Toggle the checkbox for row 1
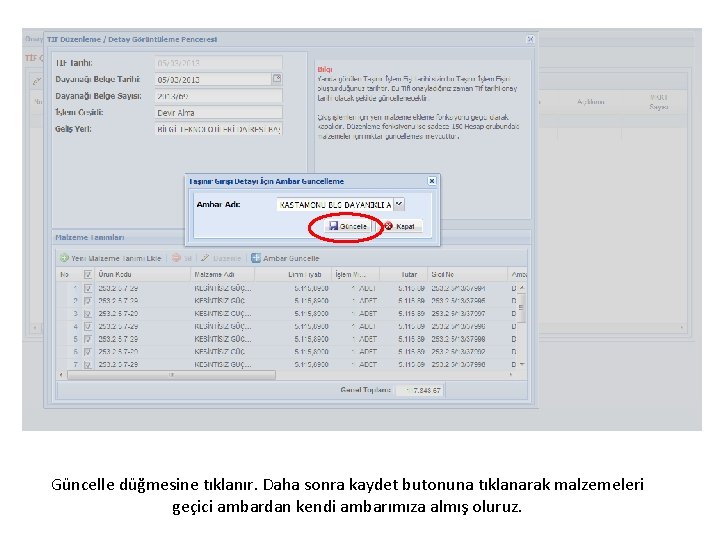720x540 pixels. tap(88, 288)
